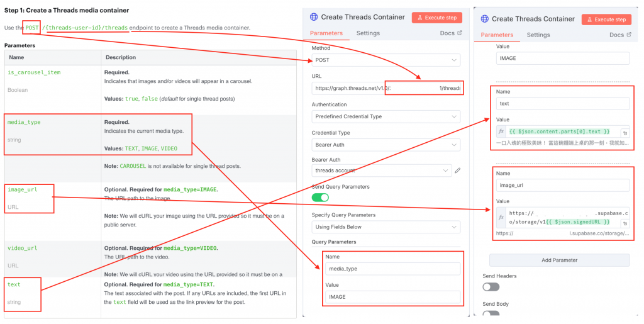Image resolution: width=644 pixels, height=324 pixels.
Task: Select Settings tab in middle panel
Action: pyautogui.click(x=368, y=33)
